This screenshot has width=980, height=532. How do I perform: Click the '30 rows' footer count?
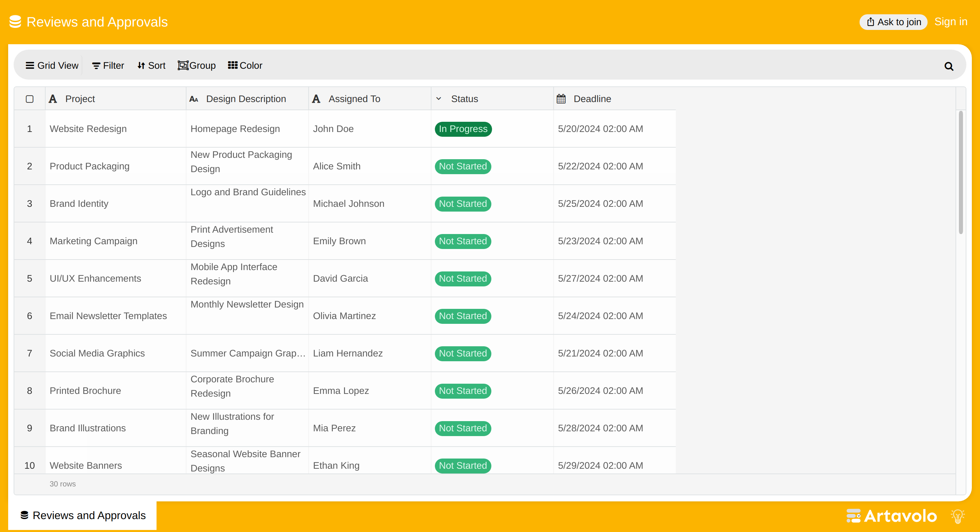click(63, 484)
